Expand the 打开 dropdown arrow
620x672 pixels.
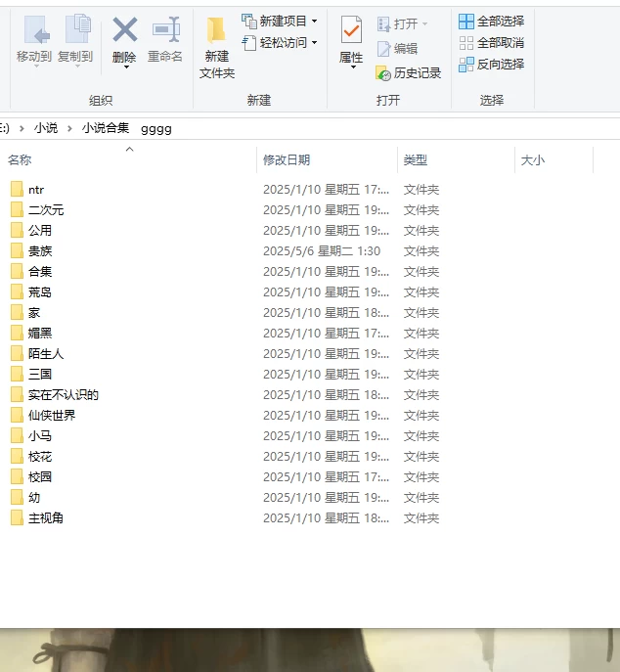pos(424,23)
